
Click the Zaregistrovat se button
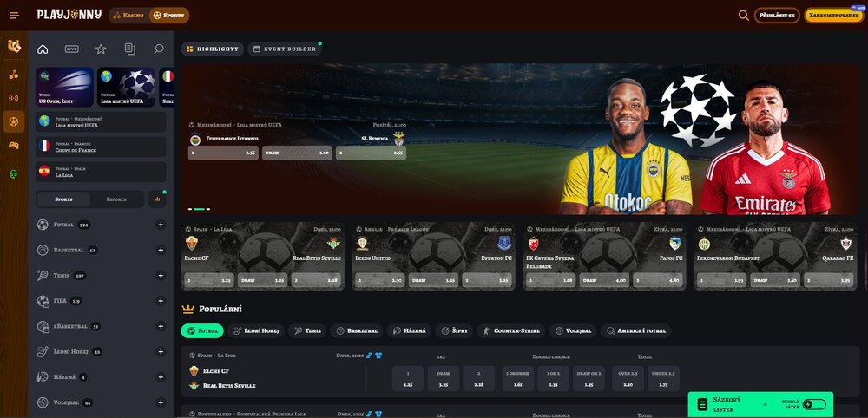pos(833,16)
